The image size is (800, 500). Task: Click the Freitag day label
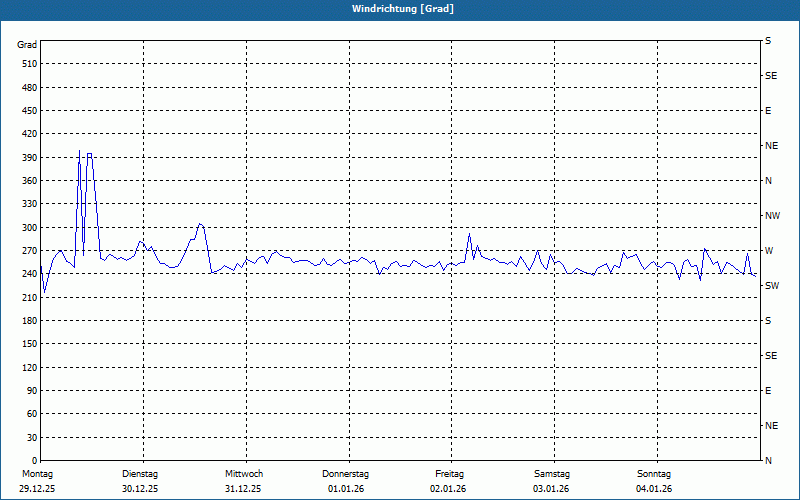pos(449,473)
